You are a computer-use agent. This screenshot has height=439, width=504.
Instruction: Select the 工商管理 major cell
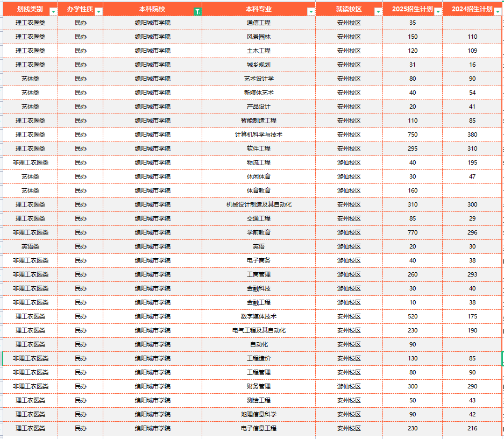pyautogui.click(x=259, y=274)
